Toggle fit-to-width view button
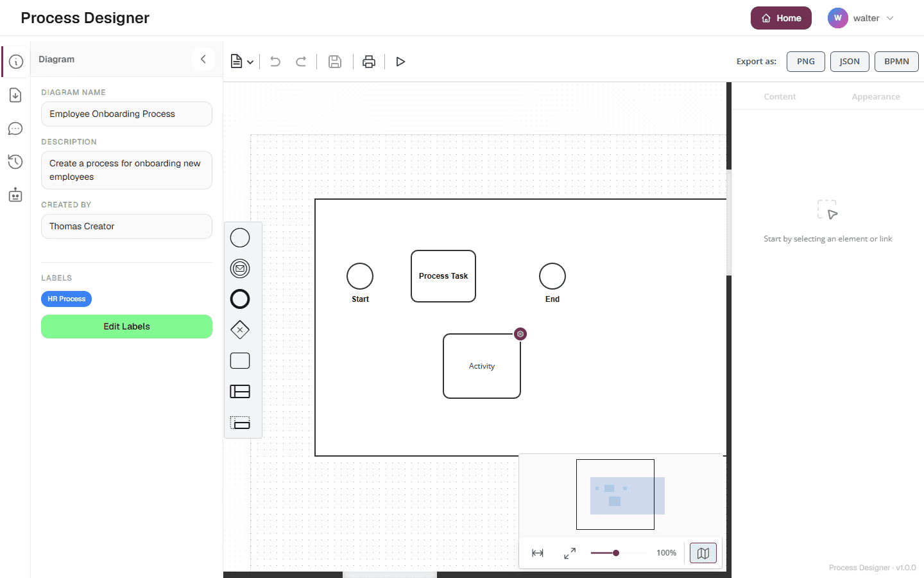 [538, 553]
